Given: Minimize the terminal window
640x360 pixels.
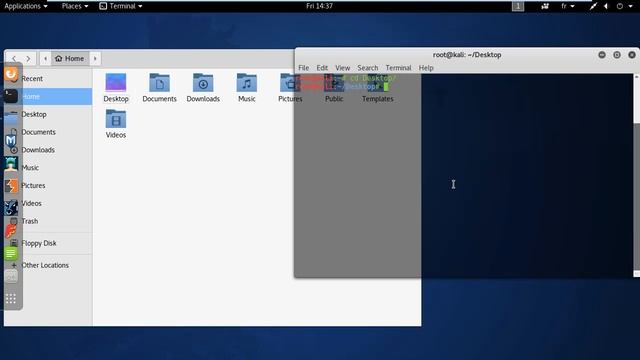Looking at the screenshot, I should tap(602, 55).
